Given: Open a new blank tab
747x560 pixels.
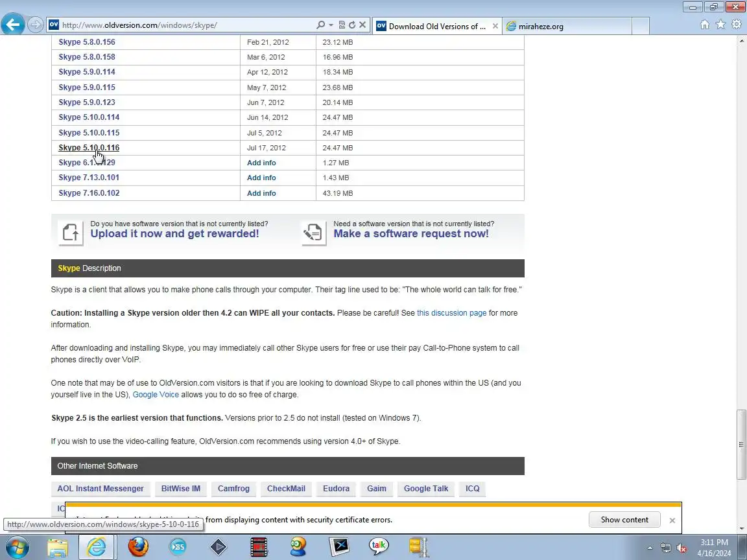Looking at the screenshot, I should (x=641, y=26).
